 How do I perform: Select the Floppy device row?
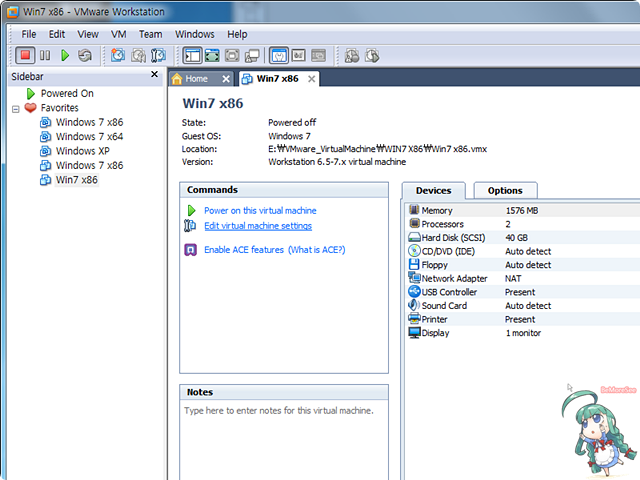pyautogui.click(x=524, y=265)
